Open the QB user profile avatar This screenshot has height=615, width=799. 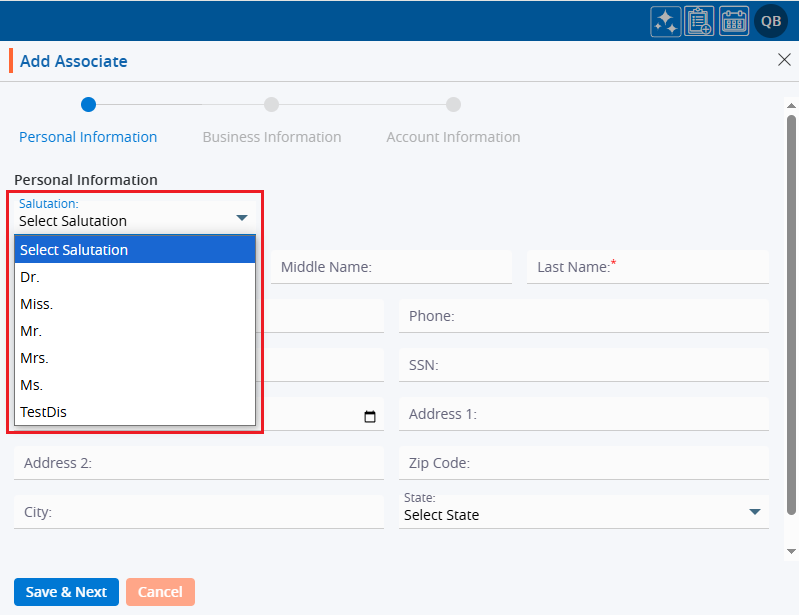pyautogui.click(x=771, y=21)
